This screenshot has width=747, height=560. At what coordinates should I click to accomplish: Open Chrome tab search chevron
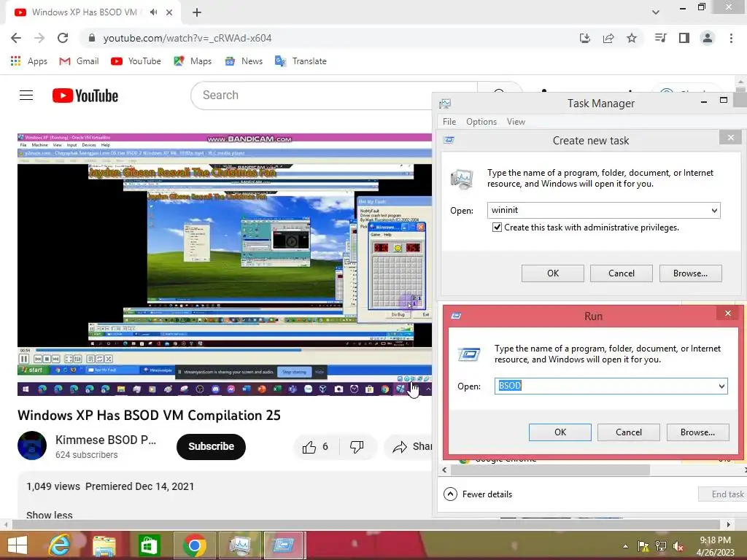pyautogui.click(x=656, y=12)
